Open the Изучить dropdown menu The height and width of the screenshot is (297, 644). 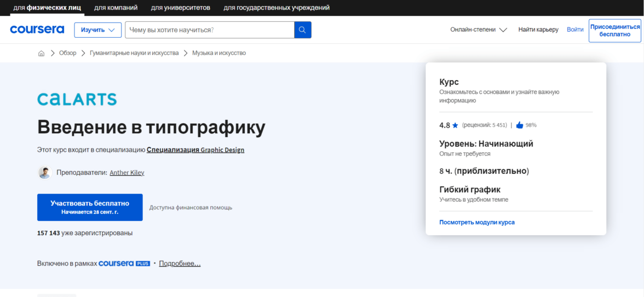pyautogui.click(x=98, y=30)
